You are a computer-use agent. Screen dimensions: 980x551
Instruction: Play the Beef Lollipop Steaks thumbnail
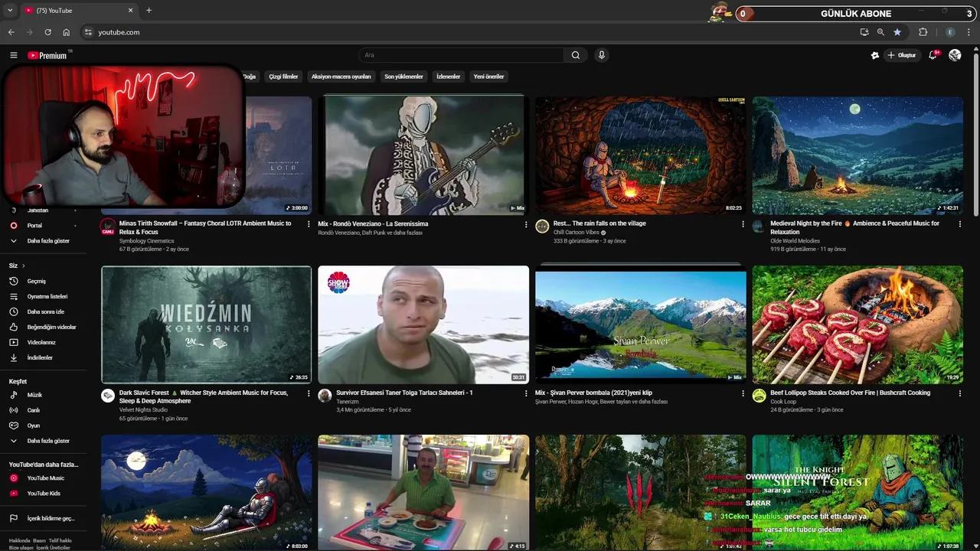tap(857, 324)
